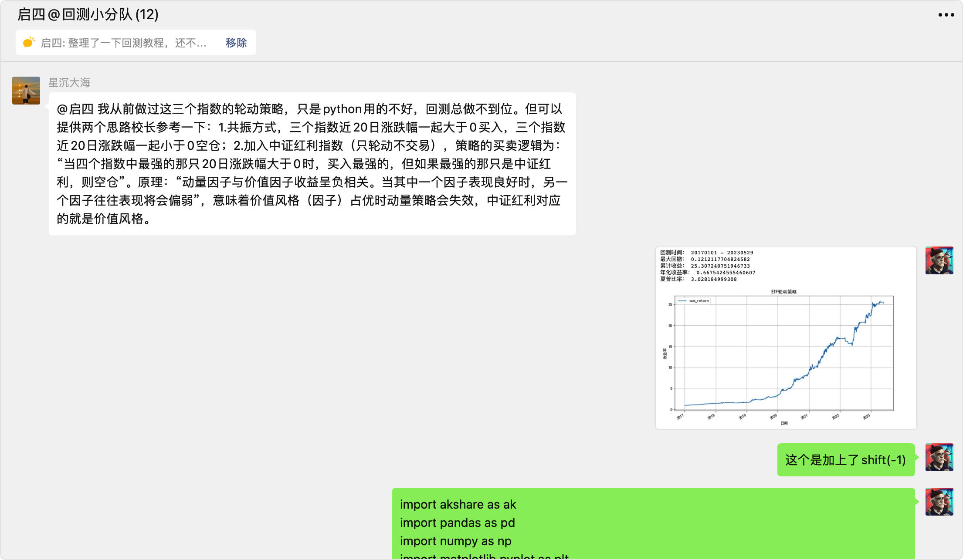Open the ETF轮动策略 chart image

pos(786,338)
